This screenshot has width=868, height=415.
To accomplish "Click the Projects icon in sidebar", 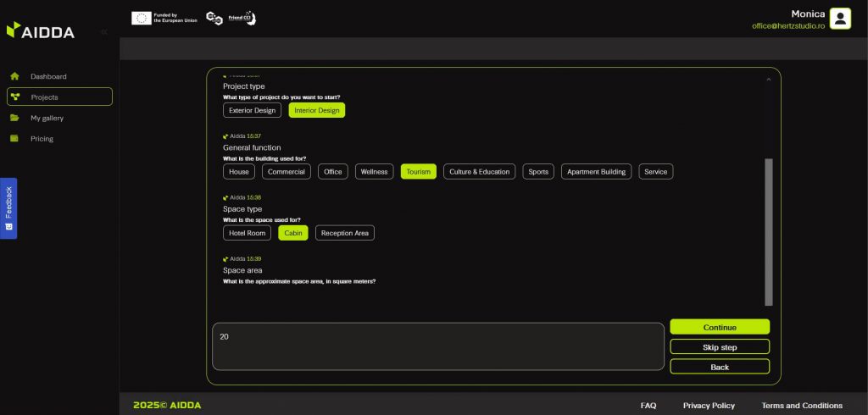I will coord(15,97).
